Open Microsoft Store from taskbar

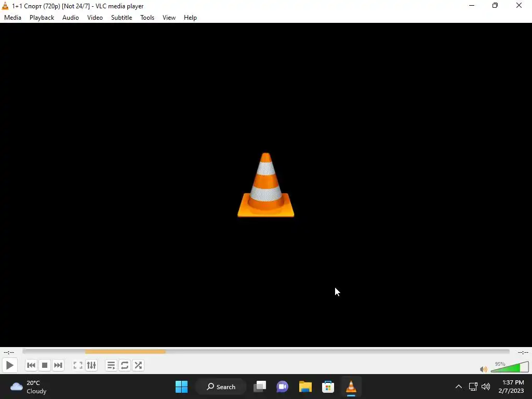point(328,387)
